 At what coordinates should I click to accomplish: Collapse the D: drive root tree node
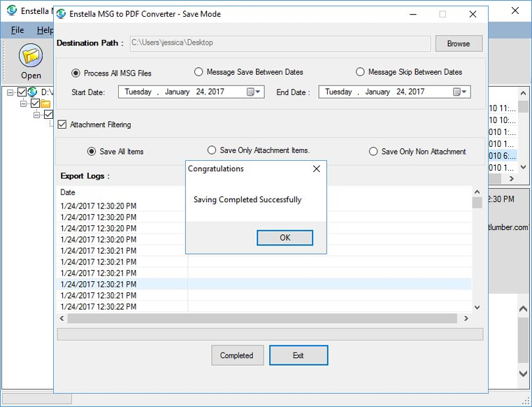[x=10, y=92]
